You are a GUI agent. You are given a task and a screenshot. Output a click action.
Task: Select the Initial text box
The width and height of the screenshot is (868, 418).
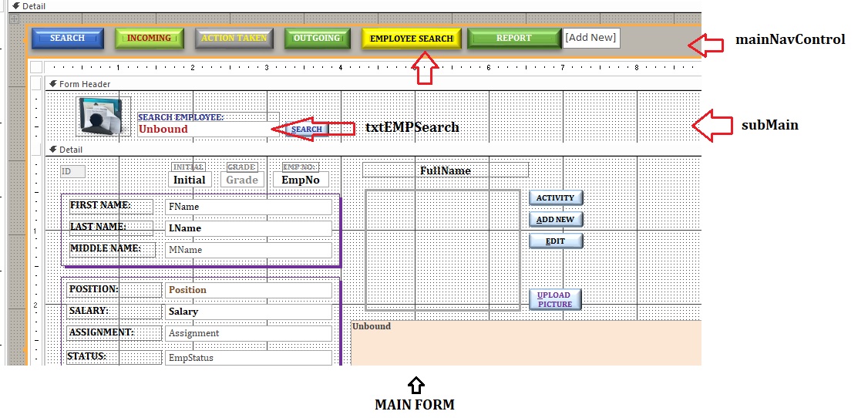[190, 180]
